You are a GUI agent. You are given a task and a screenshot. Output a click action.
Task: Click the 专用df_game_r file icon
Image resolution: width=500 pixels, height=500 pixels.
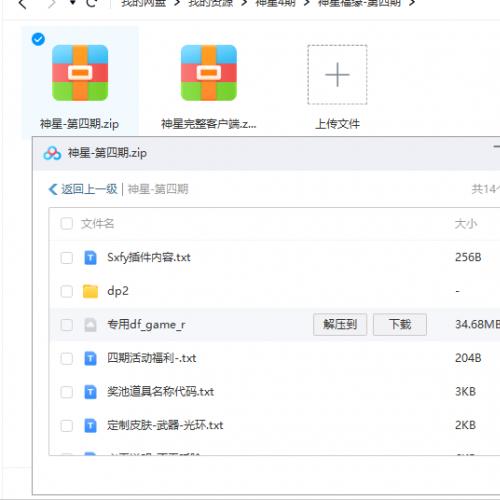tap(90, 325)
